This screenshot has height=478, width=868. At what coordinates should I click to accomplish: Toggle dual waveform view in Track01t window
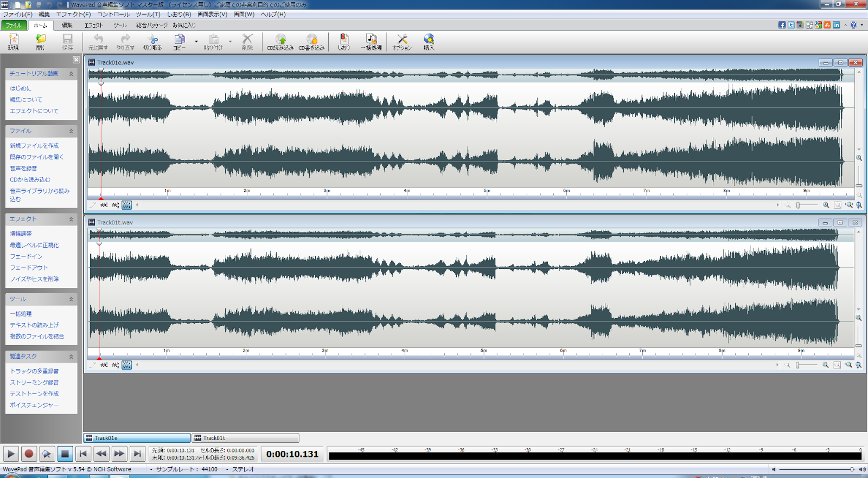126,365
